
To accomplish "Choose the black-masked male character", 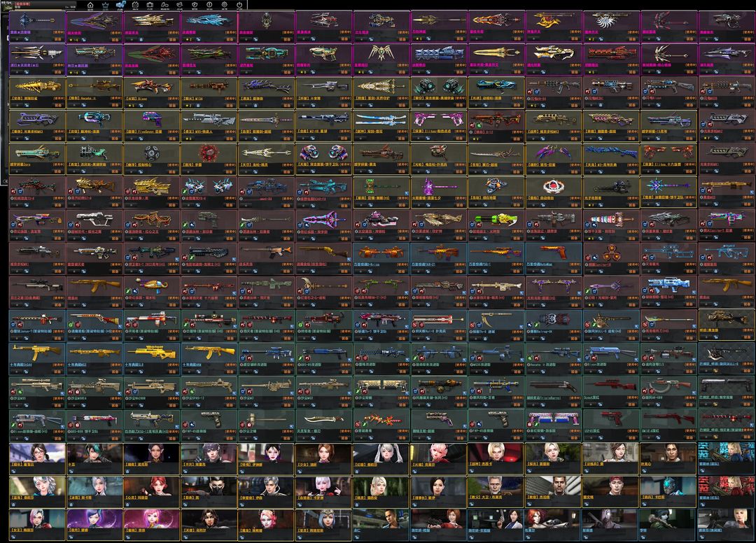I will (209, 492).
